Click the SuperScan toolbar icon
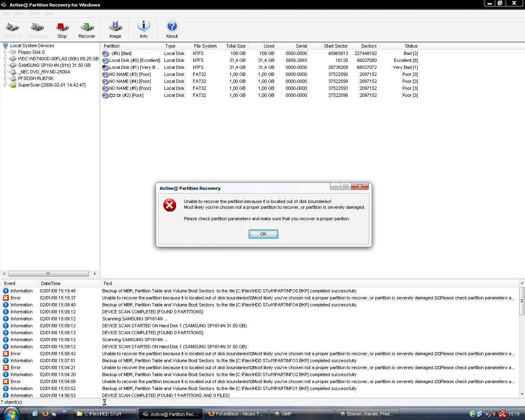The width and height of the screenshot is (525, 420). [x=37, y=30]
